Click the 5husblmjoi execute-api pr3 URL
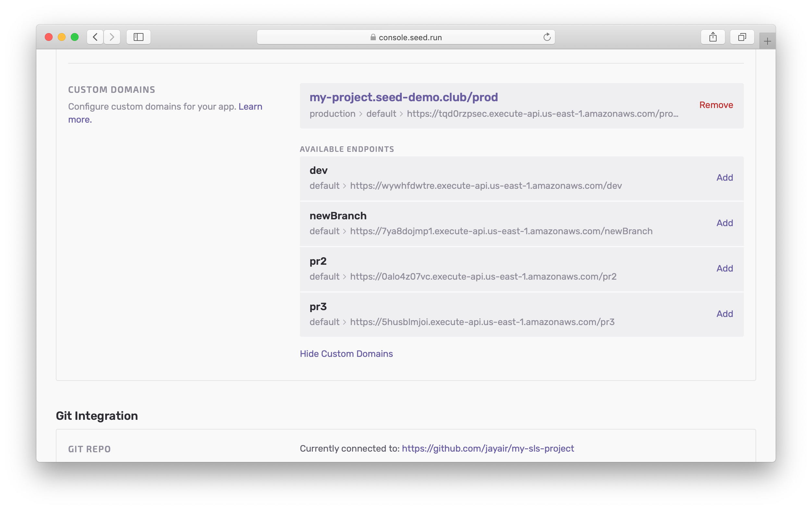This screenshot has height=510, width=812. click(x=482, y=322)
